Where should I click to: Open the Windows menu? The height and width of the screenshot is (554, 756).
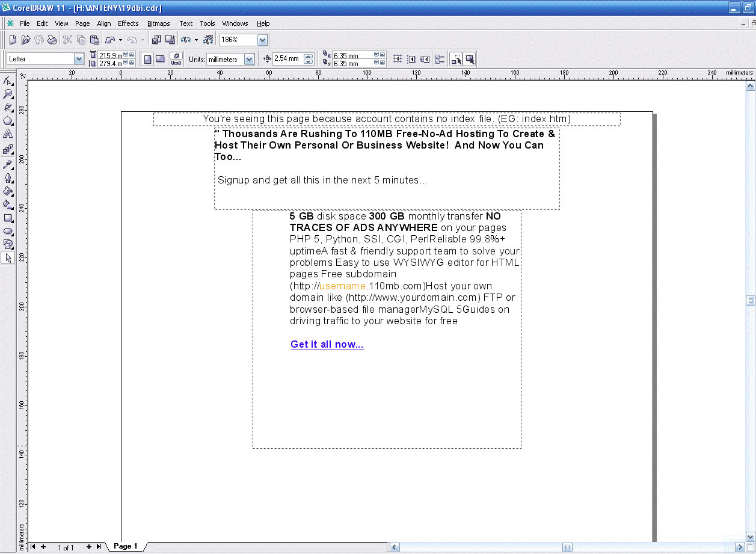coord(235,23)
